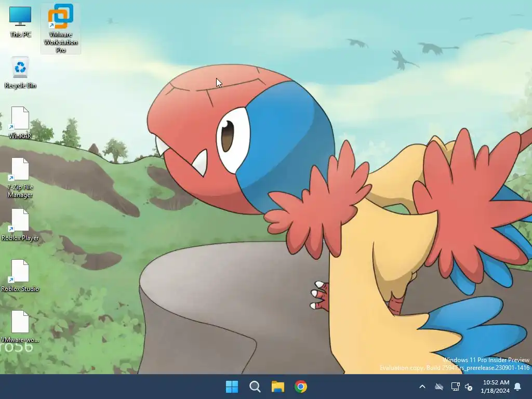Open the muted volume tray icon
This screenshot has width=532, height=399.
click(469, 387)
